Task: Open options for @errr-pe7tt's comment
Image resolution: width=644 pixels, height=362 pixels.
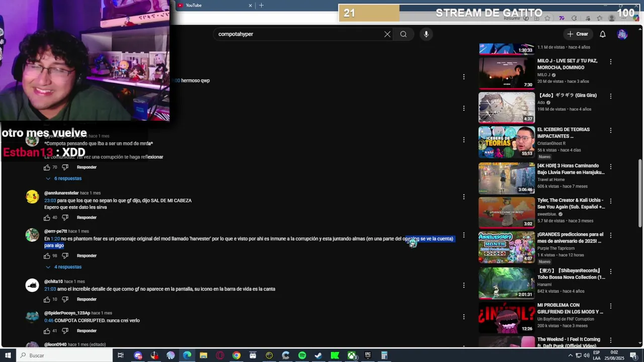Action: [464, 235]
